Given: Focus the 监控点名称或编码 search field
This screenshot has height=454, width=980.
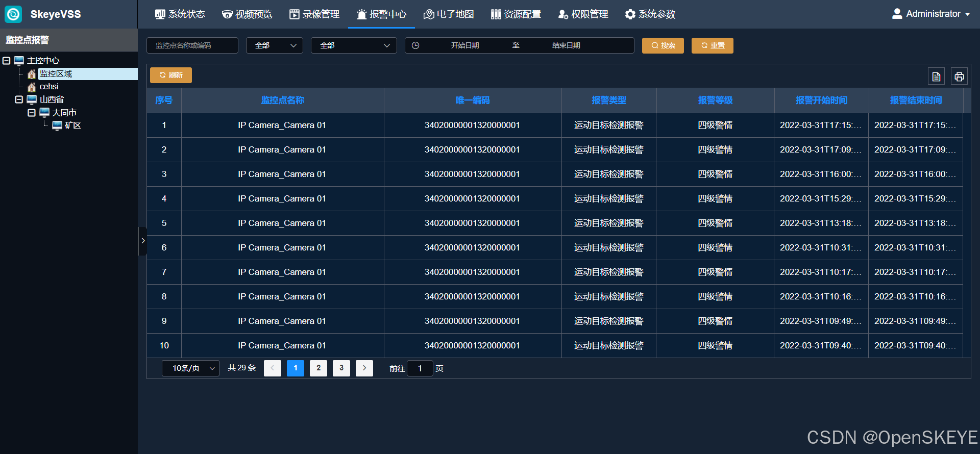Looking at the screenshot, I should 192,45.
